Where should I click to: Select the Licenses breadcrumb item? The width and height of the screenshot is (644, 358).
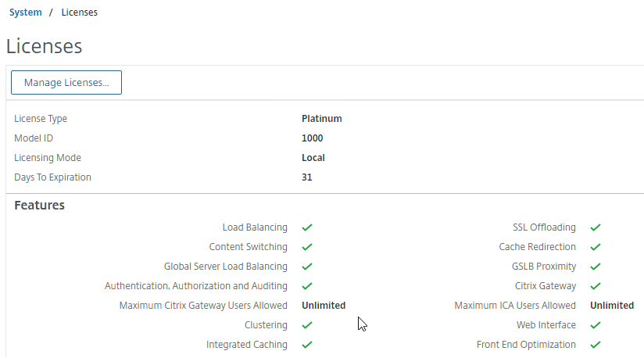click(x=79, y=13)
